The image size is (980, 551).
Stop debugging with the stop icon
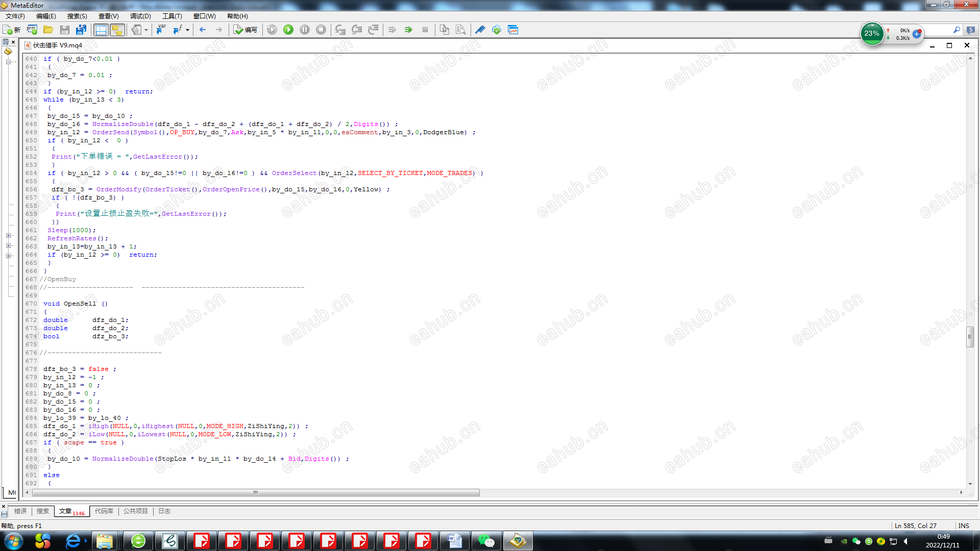pyautogui.click(x=321, y=30)
